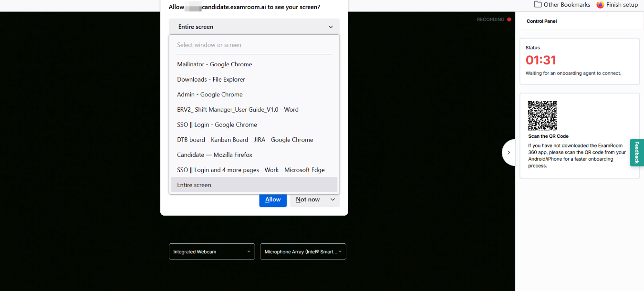Image resolution: width=644 pixels, height=291 pixels.
Task: Open the Integrated Webcam dropdown
Action: click(x=212, y=252)
